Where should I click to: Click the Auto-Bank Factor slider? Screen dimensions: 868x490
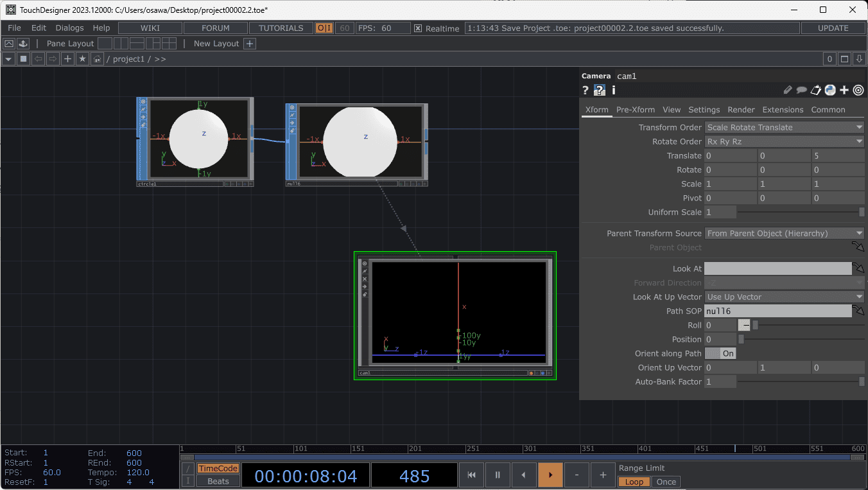click(x=801, y=381)
